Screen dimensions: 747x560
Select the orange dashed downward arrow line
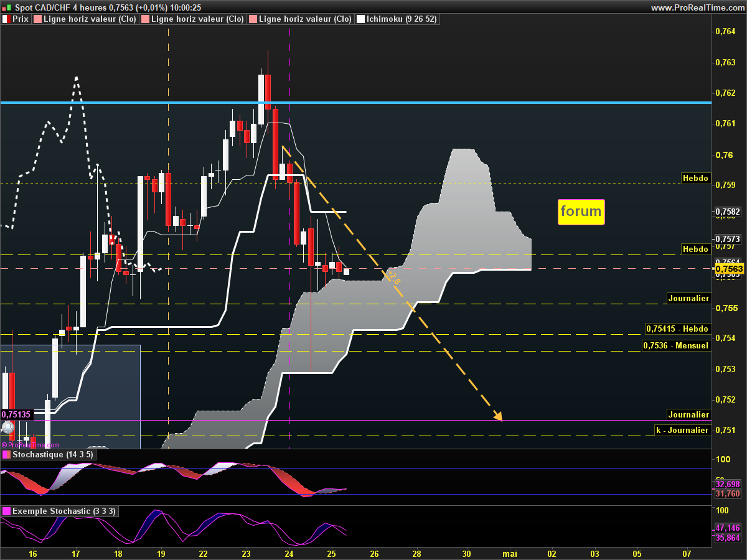tap(392, 283)
